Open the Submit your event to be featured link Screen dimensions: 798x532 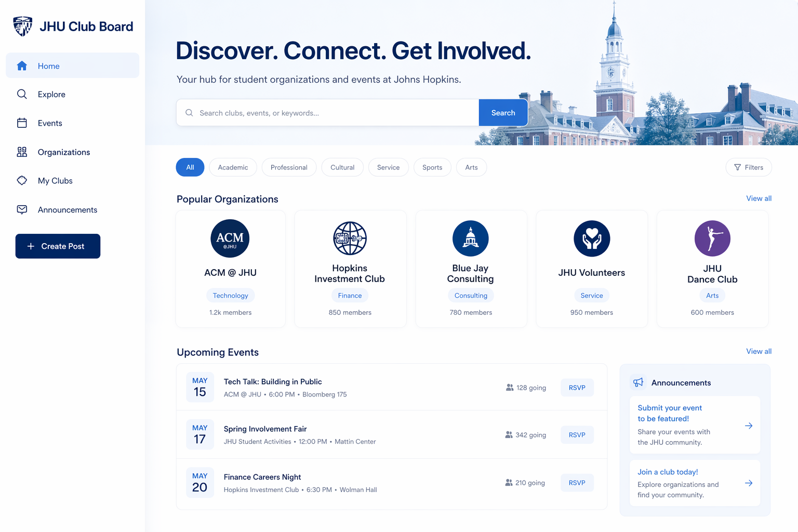tap(670, 413)
